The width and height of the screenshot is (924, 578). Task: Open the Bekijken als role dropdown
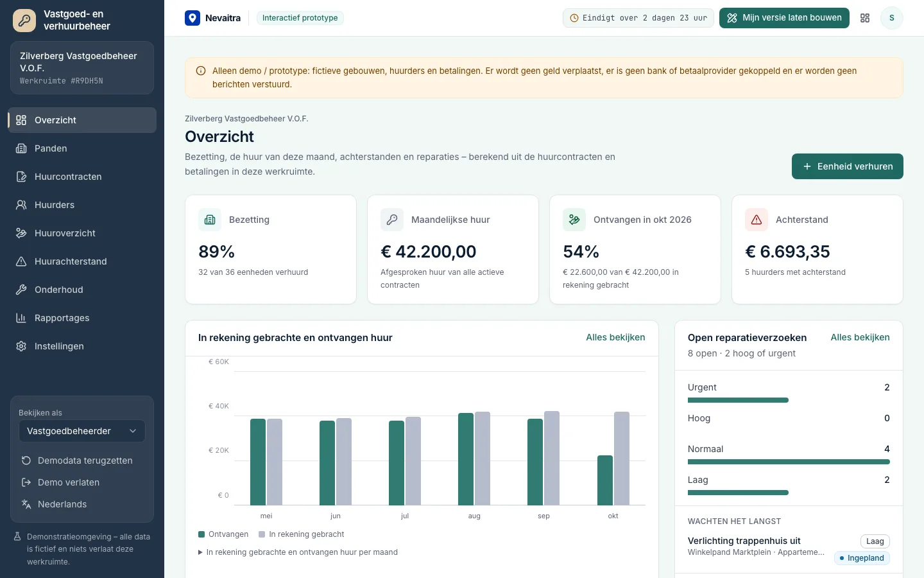(x=82, y=431)
